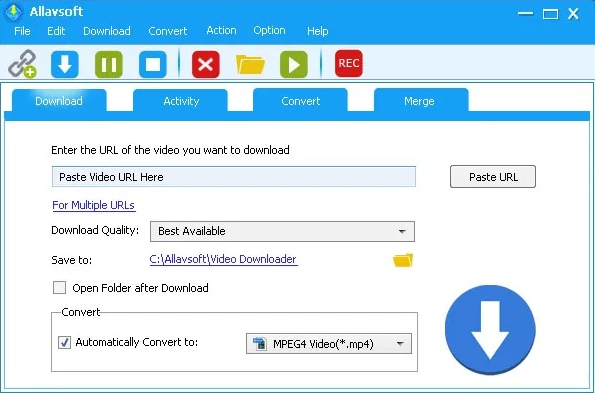
Task: Start the download with the large round arrow button
Action: pyautogui.click(x=490, y=330)
